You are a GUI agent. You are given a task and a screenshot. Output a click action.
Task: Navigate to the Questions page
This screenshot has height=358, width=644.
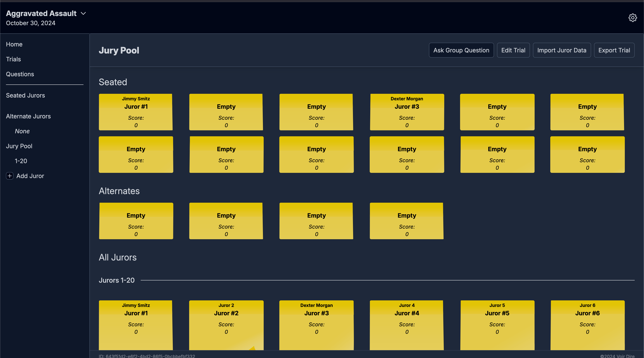point(20,74)
